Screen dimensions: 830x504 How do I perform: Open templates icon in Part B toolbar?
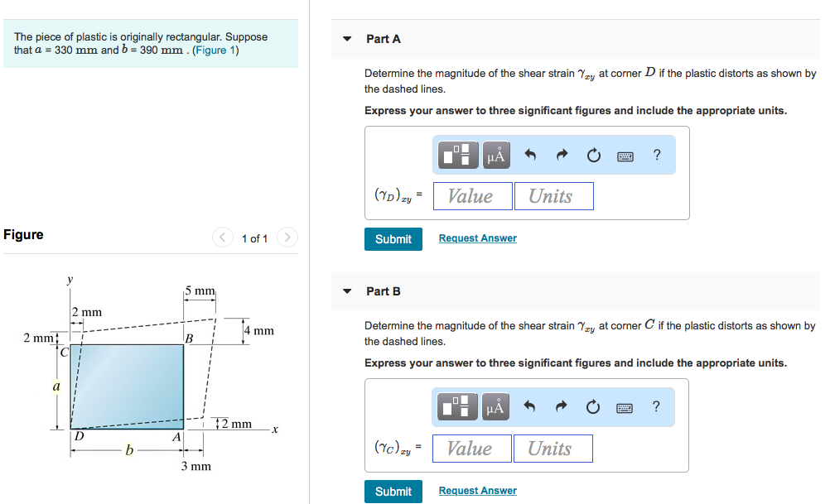tap(456, 406)
